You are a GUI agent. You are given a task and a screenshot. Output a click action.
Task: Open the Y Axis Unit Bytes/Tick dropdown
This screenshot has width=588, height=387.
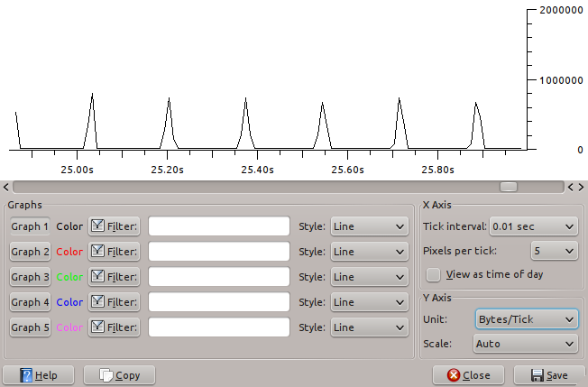point(527,319)
